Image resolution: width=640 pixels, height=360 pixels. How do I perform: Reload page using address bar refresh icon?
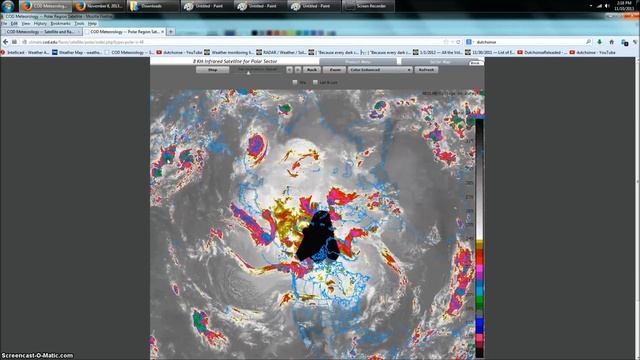[458, 42]
